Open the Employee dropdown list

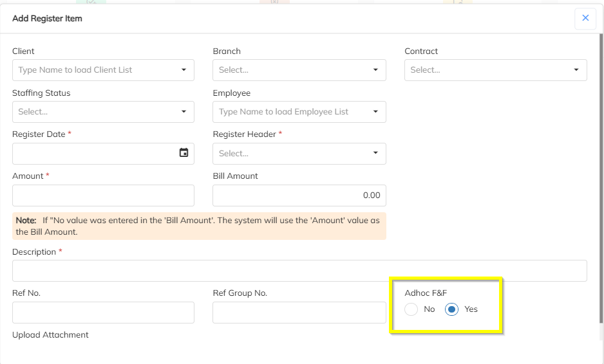[x=375, y=112]
